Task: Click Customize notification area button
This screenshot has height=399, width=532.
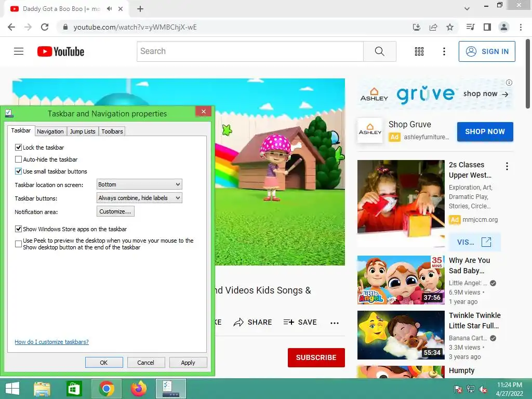Action: [115, 211]
